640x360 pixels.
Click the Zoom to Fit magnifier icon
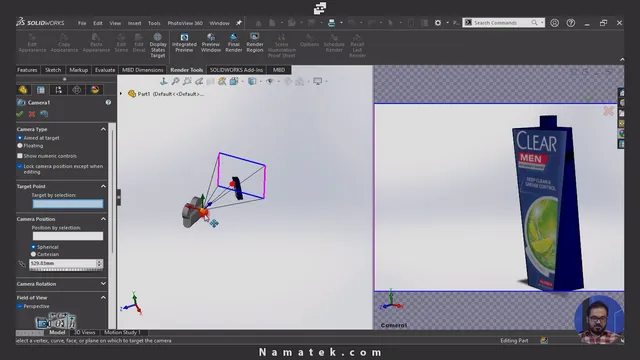(x=176, y=81)
